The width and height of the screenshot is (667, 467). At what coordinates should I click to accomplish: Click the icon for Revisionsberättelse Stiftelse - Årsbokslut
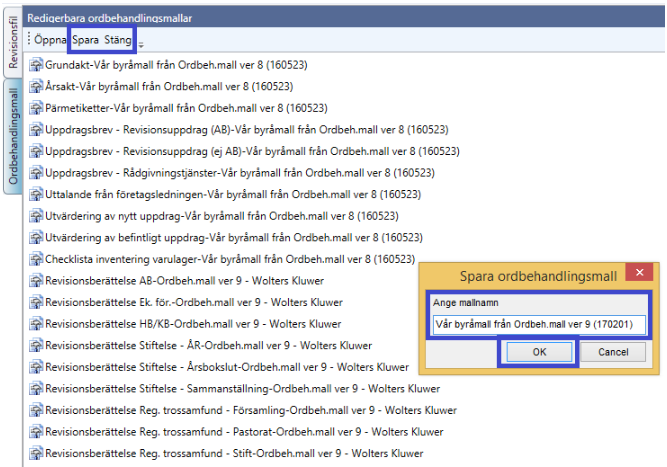[36, 367]
